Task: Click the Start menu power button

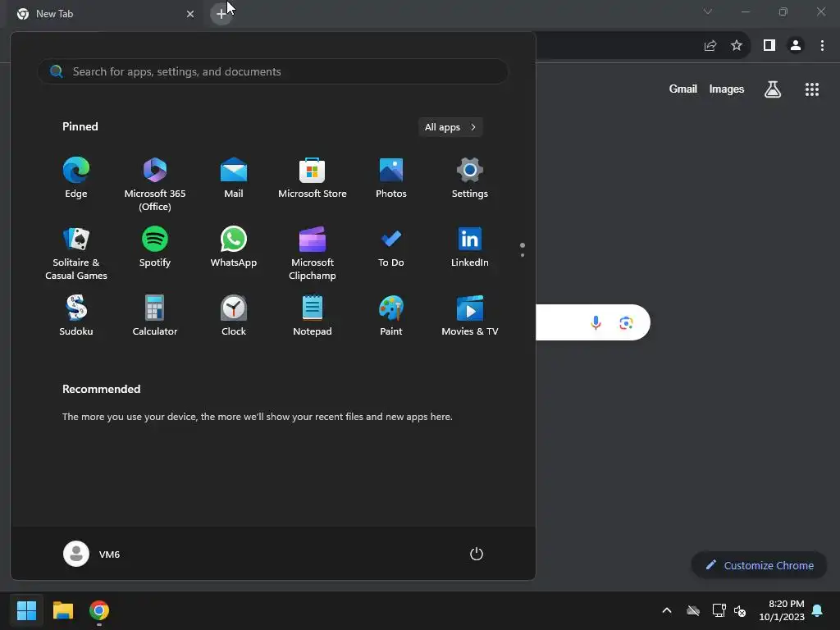Action: click(x=477, y=554)
